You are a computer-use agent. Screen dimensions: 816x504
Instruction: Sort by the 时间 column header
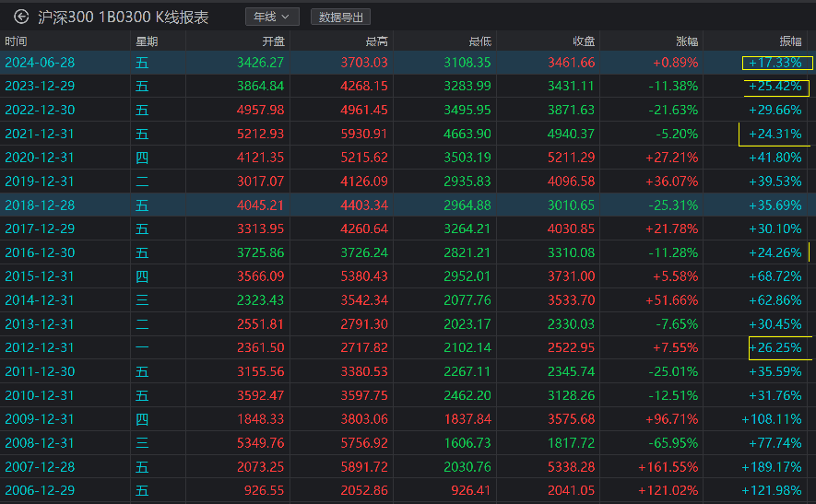coord(17,41)
